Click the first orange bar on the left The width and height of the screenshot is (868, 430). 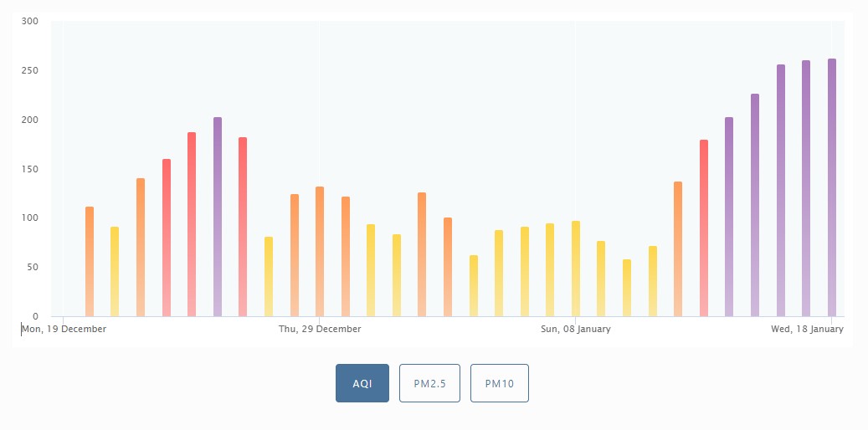(x=90, y=261)
